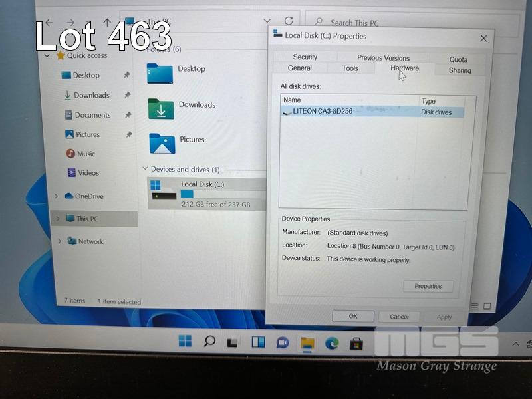Collapse the Devices and drives group

(x=146, y=170)
